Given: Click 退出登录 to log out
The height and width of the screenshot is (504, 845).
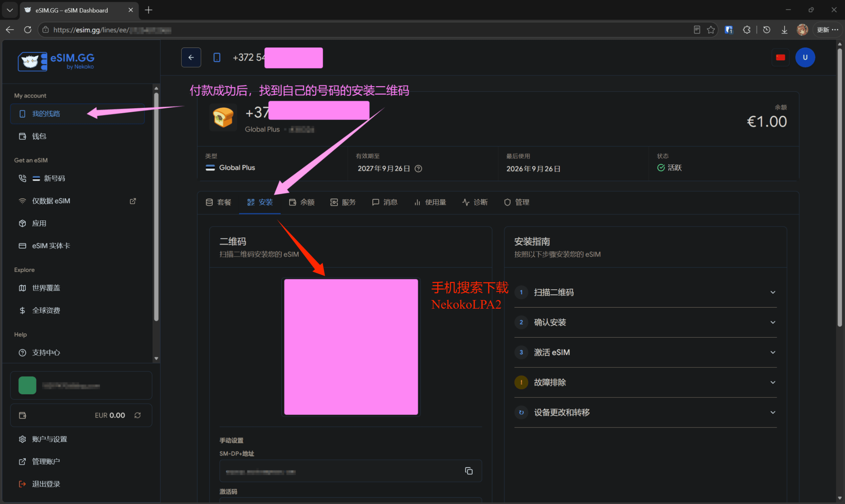Looking at the screenshot, I should click(81, 484).
